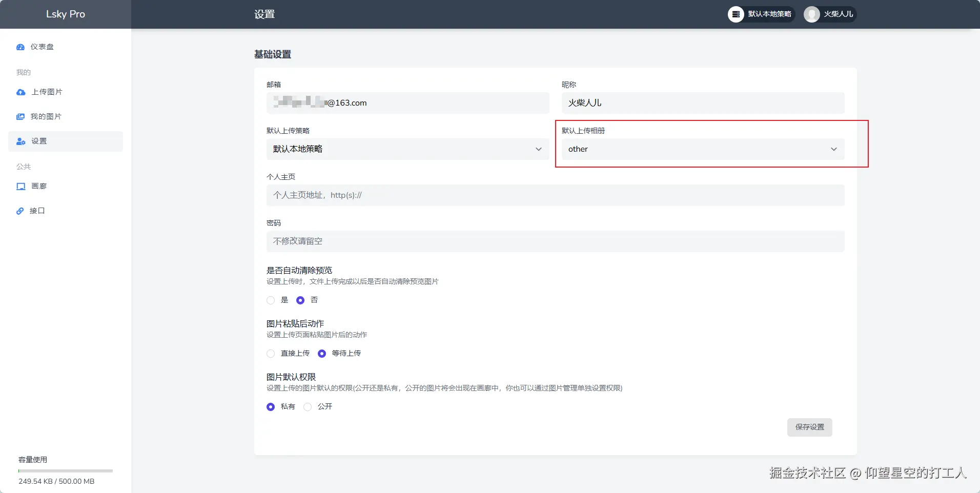Click the Lsky Pro logo link
This screenshot has height=493, width=980.
(x=66, y=14)
